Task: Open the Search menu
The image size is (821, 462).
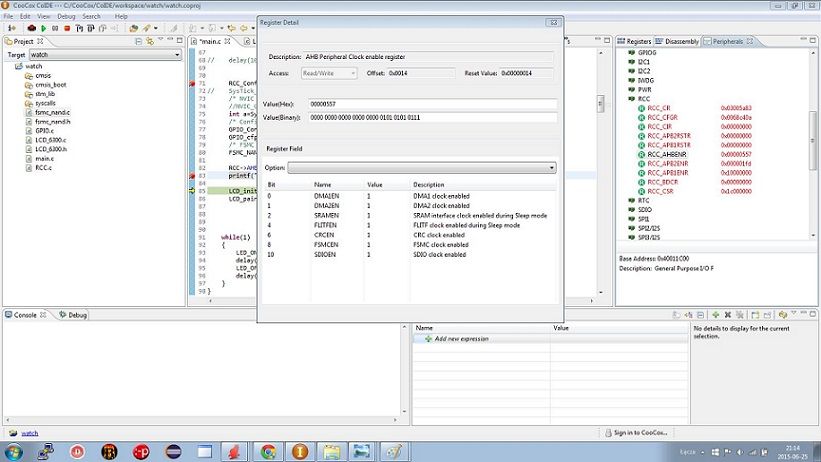Action: coord(91,16)
